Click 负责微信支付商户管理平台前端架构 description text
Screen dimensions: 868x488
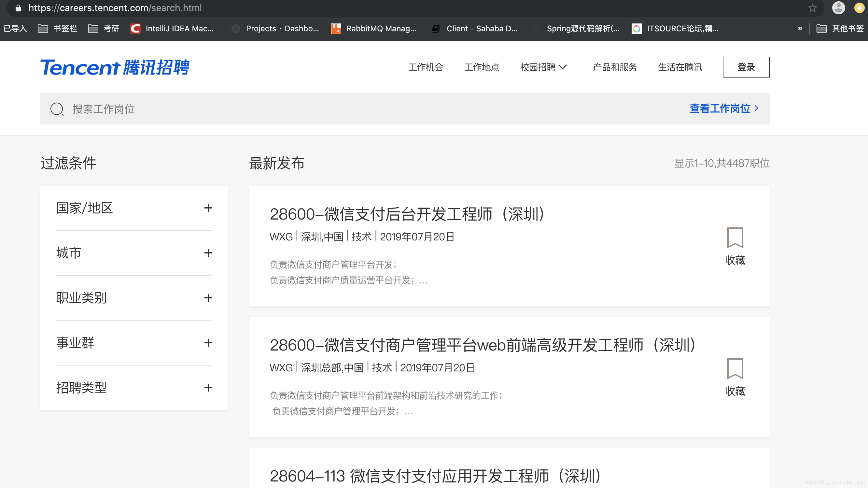point(386,395)
